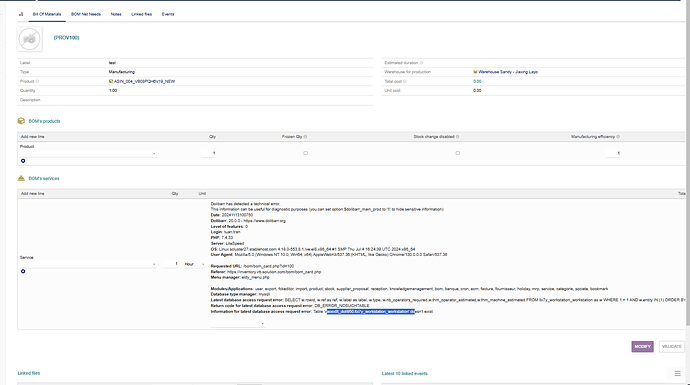
Task: Click the BOM icon before the tabs
Action: 21,14
